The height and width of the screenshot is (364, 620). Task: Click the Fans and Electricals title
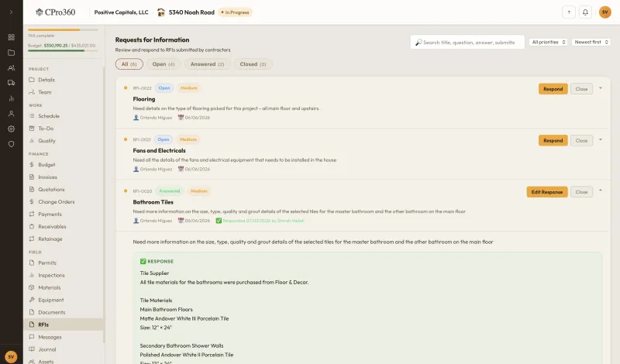159,150
